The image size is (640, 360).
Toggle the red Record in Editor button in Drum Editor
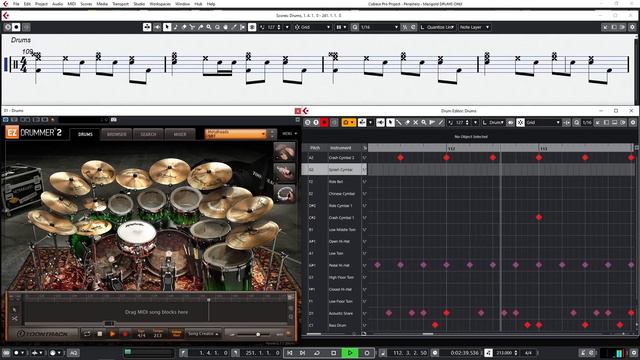(x=324, y=122)
